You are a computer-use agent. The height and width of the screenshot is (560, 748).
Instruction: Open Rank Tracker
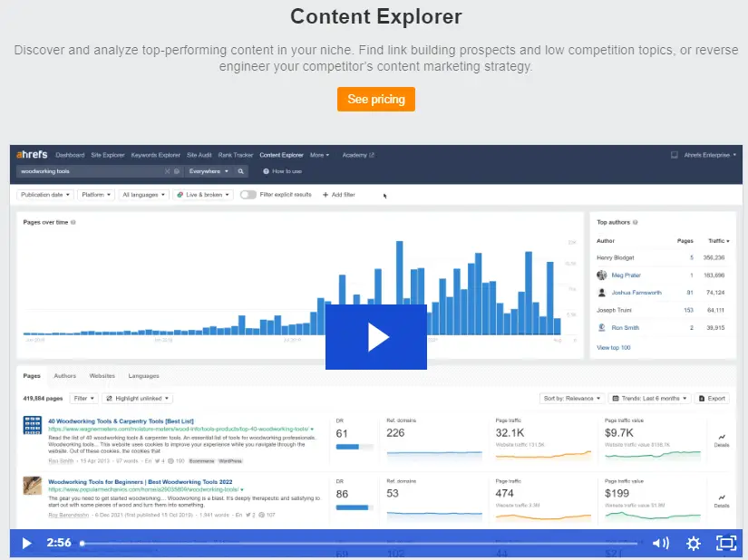tap(236, 155)
